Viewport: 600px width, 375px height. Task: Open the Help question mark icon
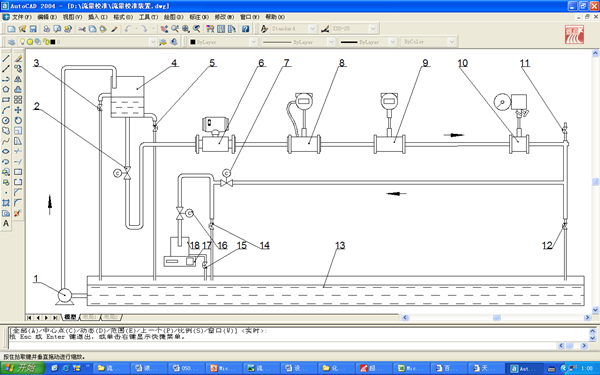pos(245,29)
